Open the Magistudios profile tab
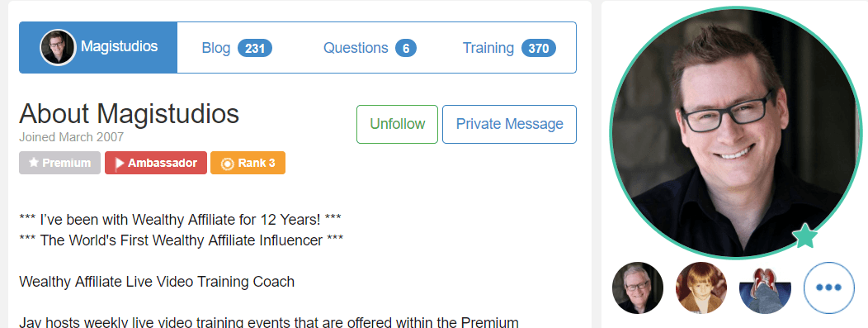 98,48
